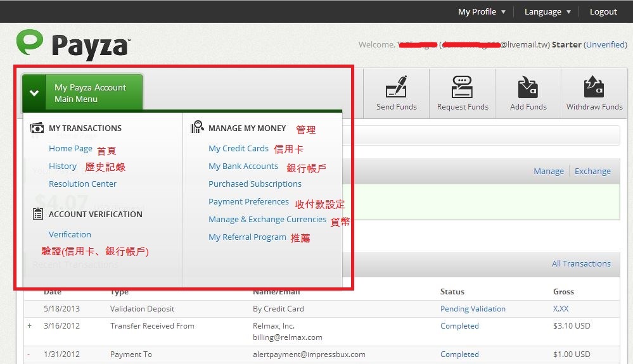Click the Payza logo

coord(73,45)
